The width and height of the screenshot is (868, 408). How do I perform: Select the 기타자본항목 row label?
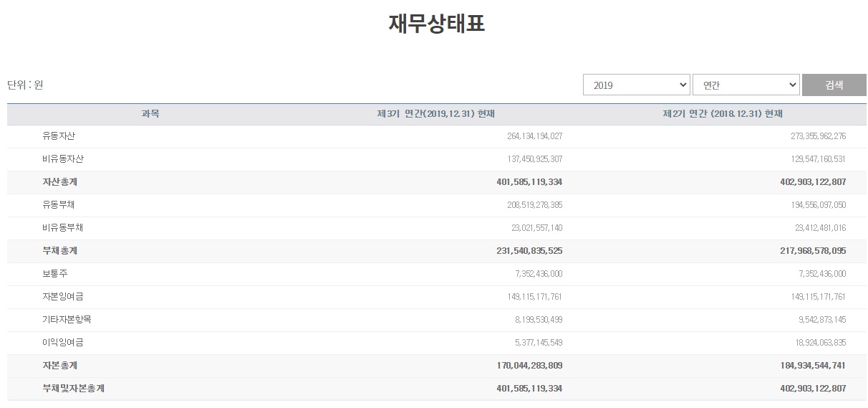(x=67, y=320)
